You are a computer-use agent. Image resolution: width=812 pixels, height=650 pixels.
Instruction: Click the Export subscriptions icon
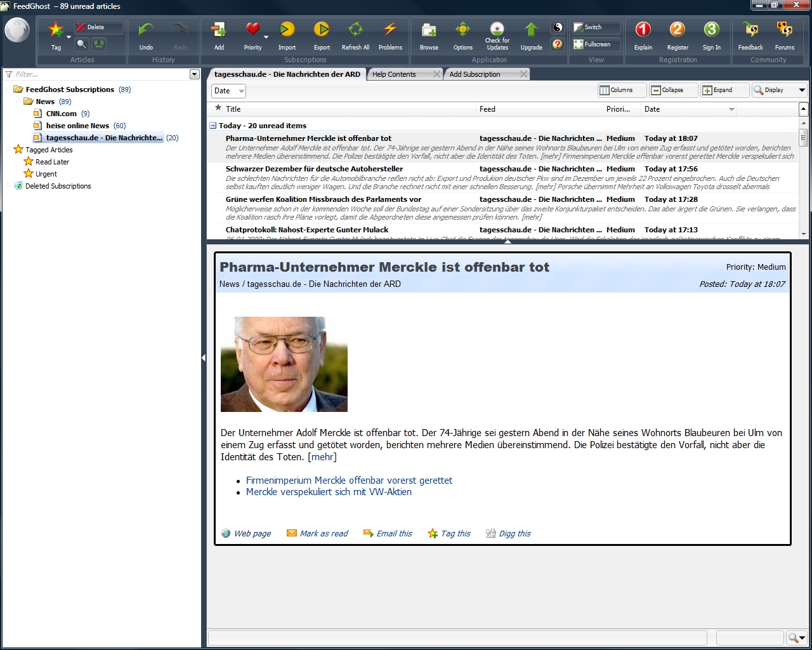click(322, 30)
